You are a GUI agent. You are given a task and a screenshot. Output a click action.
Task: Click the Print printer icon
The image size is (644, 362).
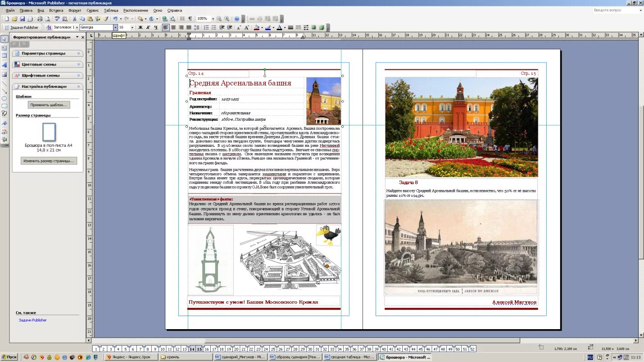tap(40, 19)
